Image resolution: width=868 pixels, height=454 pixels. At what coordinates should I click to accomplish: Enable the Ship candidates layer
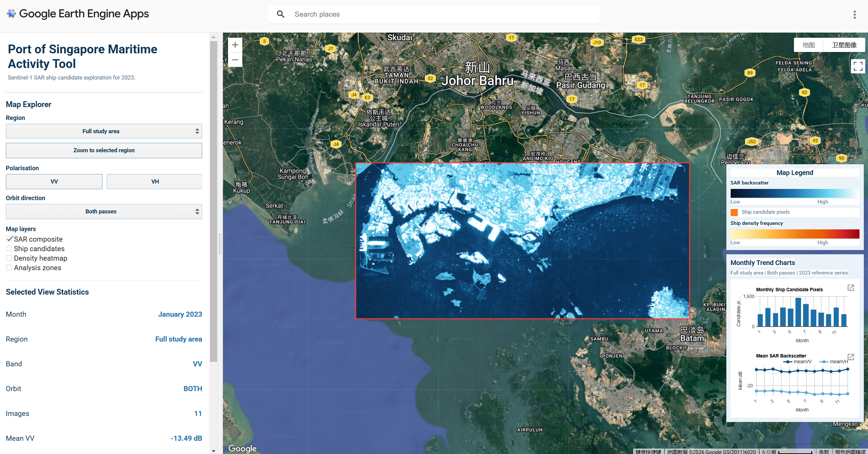pos(10,248)
